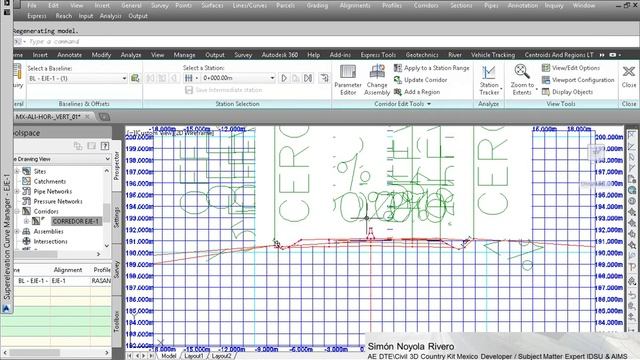The image size is (640, 360).
Task: Close the MX-ALI-HOR-_VERT_01 drawing tab
Action: click(x=87, y=117)
